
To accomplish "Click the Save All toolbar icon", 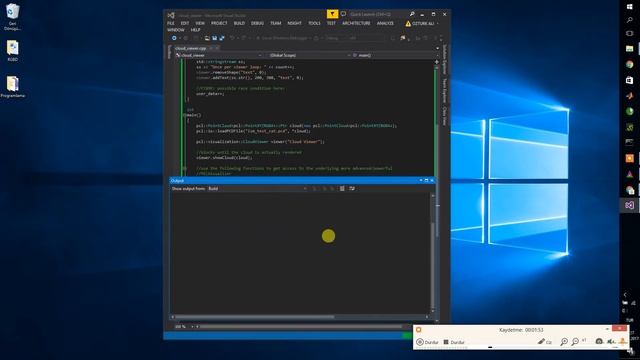I will click(x=222, y=38).
